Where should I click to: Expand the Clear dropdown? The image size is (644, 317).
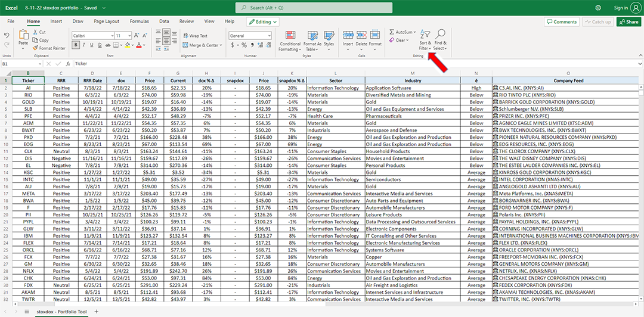point(407,41)
